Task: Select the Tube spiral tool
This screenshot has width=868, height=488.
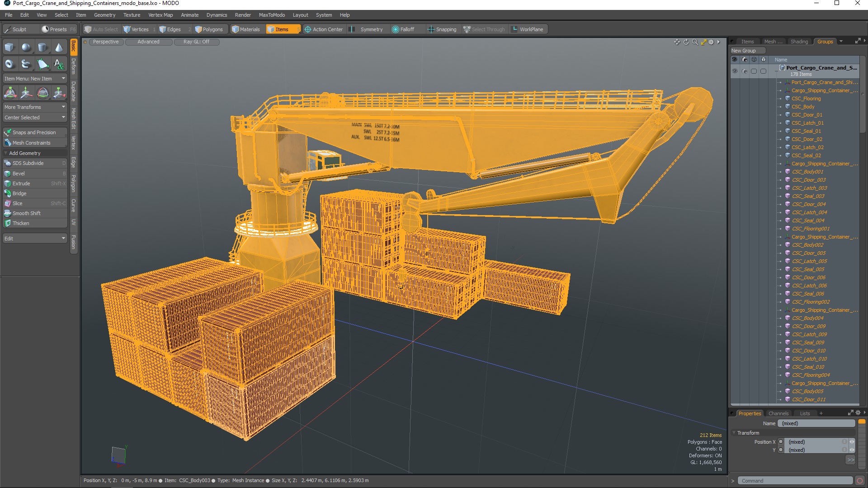Action: 26,64
